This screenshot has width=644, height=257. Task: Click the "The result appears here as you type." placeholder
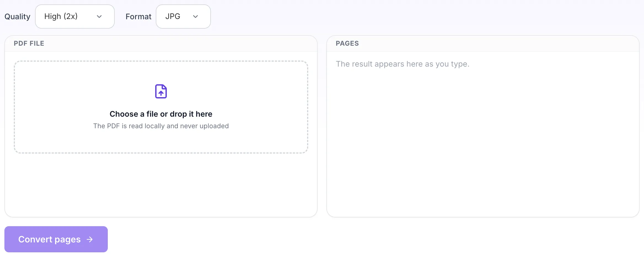tap(402, 64)
